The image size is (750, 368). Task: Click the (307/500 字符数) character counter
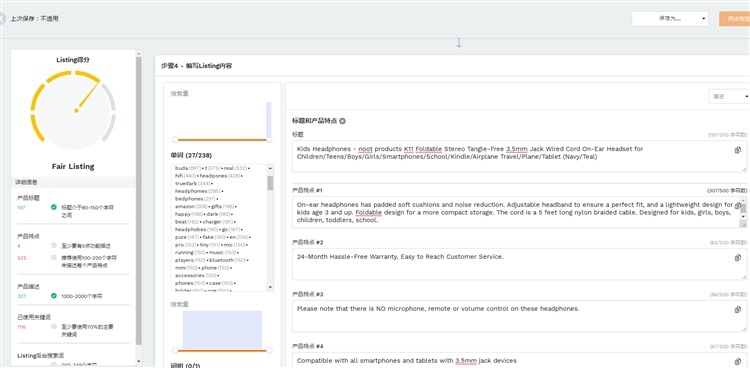coord(727,190)
